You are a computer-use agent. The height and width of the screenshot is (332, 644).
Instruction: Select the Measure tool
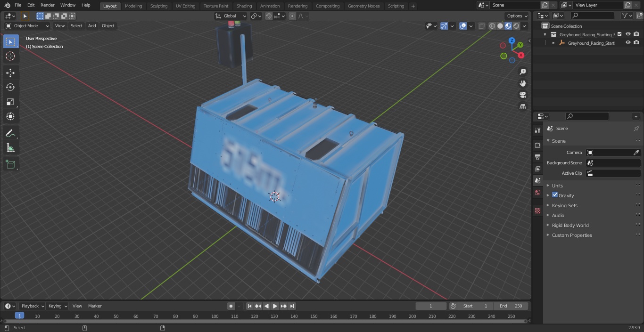click(x=10, y=148)
